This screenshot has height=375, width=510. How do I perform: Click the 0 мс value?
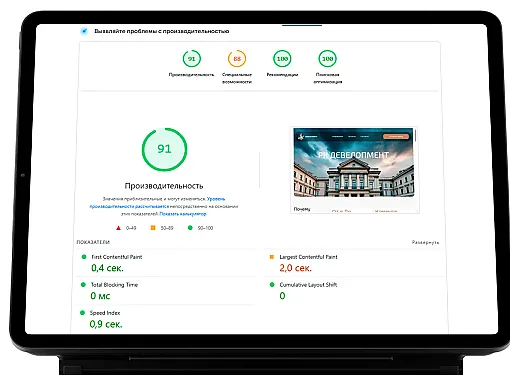(100, 296)
